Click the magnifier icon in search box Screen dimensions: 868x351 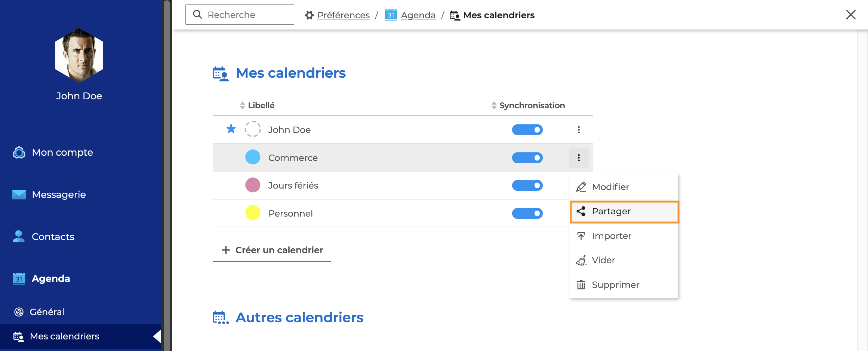click(x=197, y=15)
